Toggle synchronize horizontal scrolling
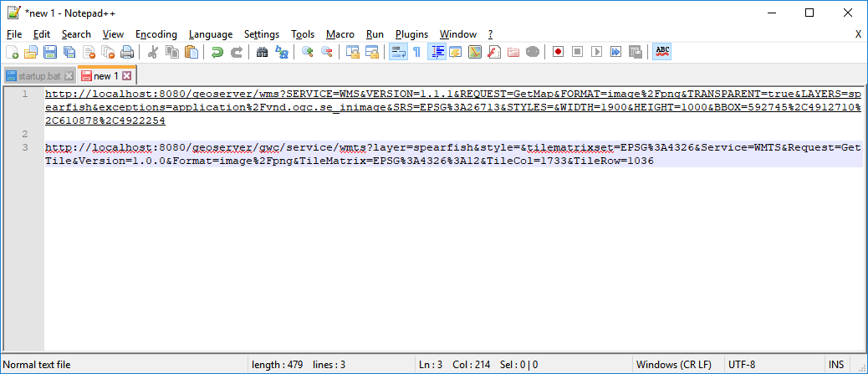This screenshot has width=868, height=374. 371,52
